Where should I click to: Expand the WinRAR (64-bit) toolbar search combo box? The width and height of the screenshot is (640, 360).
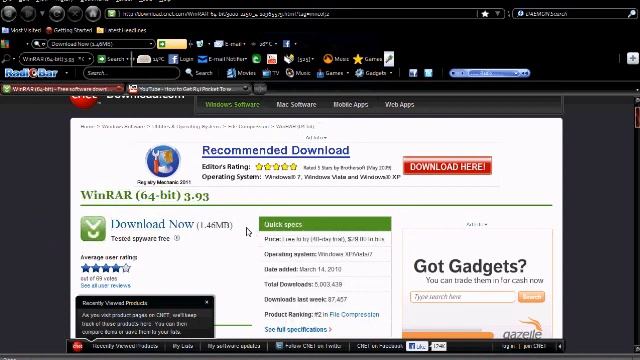click(90, 59)
